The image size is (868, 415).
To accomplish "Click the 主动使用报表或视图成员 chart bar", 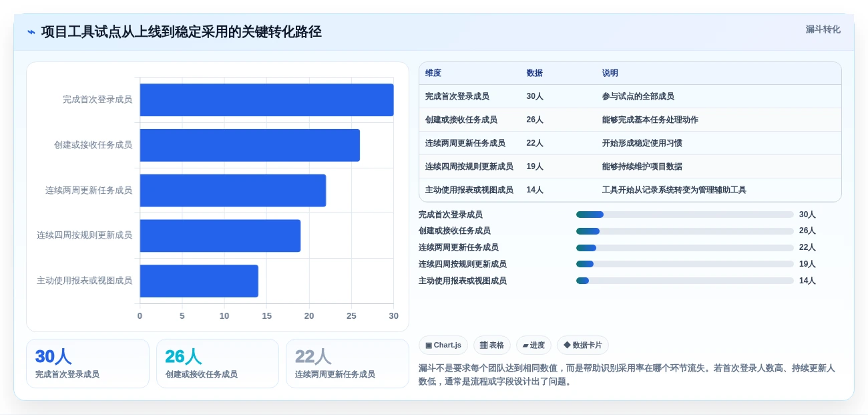I will pos(199,281).
